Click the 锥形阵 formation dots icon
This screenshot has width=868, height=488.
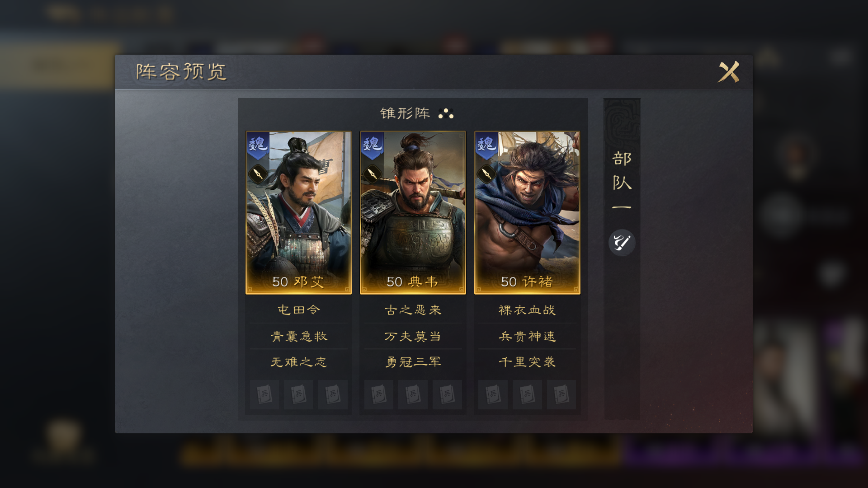click(x=446, y=113)
